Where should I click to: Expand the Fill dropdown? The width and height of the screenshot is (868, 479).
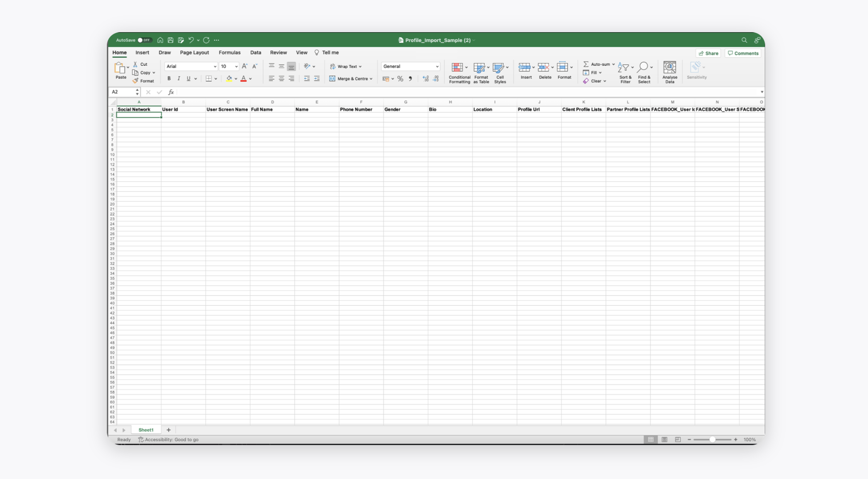pos(600,73)
